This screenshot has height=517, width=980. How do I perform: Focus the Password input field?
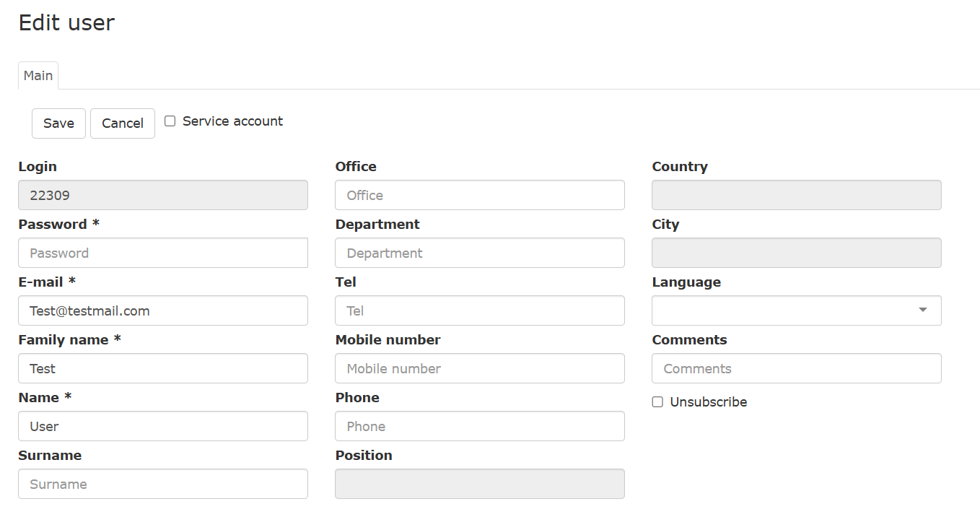162,253
